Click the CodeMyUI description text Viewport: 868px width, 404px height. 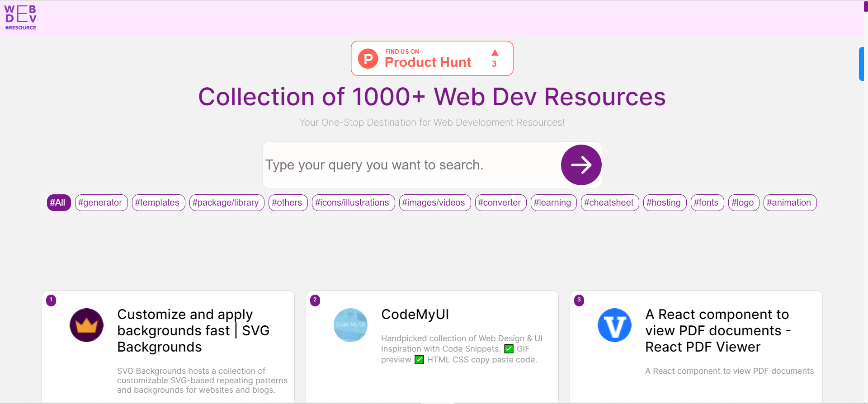462,349
